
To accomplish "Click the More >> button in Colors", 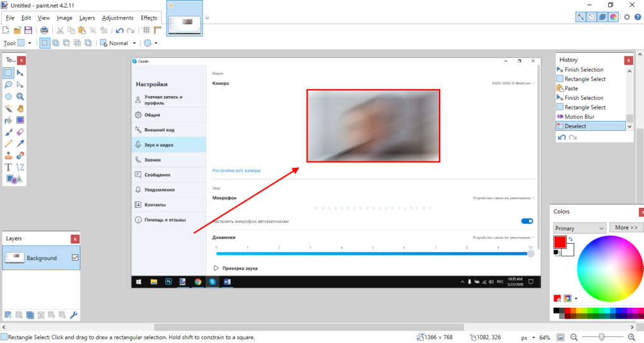I will click(625, 227).
